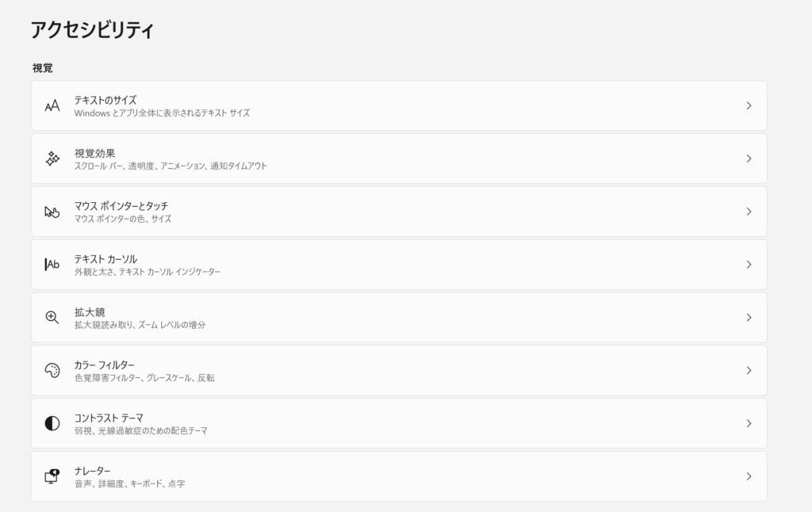812x512 pixels.
Task: Click the テキストのサイズ AA icon
Action: coord(52,105)
